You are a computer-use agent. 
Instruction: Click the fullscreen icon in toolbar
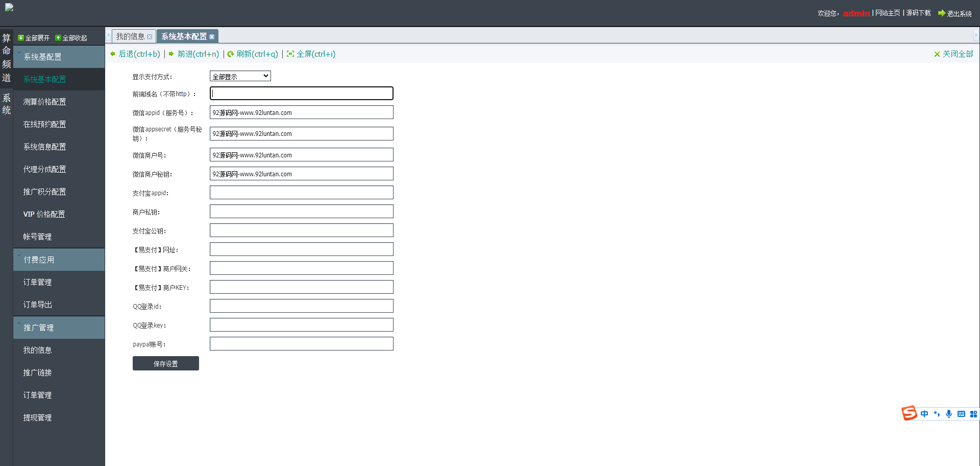[290, 54]
